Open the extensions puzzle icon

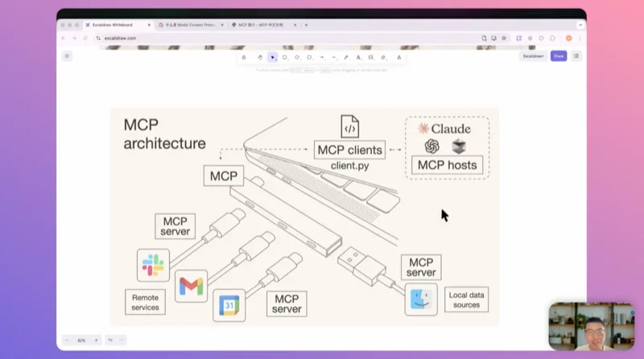click(x=552, y=38)
